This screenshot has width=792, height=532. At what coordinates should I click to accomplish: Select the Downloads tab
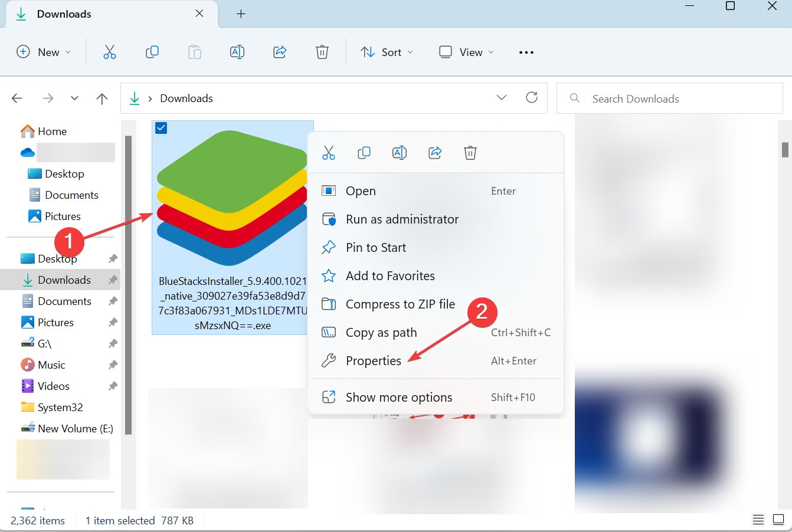click(x=112, y=14)
